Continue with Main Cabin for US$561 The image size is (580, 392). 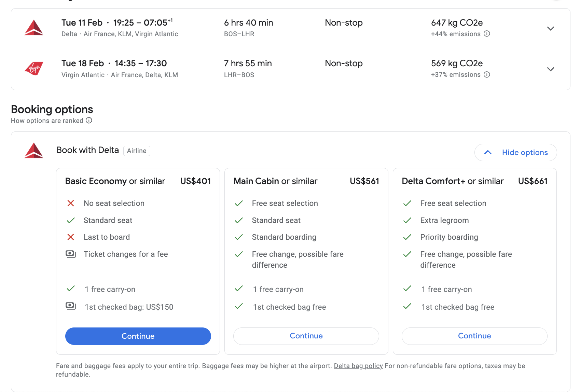click(x=306, y=336)
